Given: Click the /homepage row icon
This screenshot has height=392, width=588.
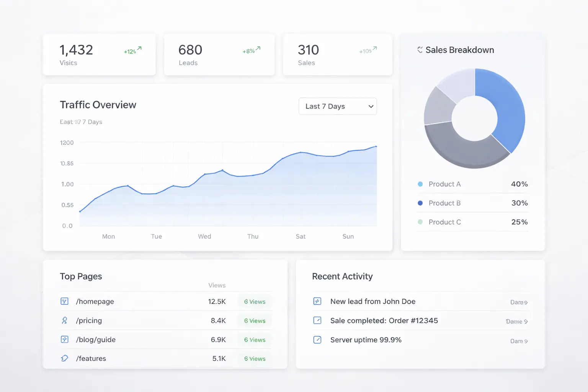Looking at the screenshot, I should (x=64, y=301).
